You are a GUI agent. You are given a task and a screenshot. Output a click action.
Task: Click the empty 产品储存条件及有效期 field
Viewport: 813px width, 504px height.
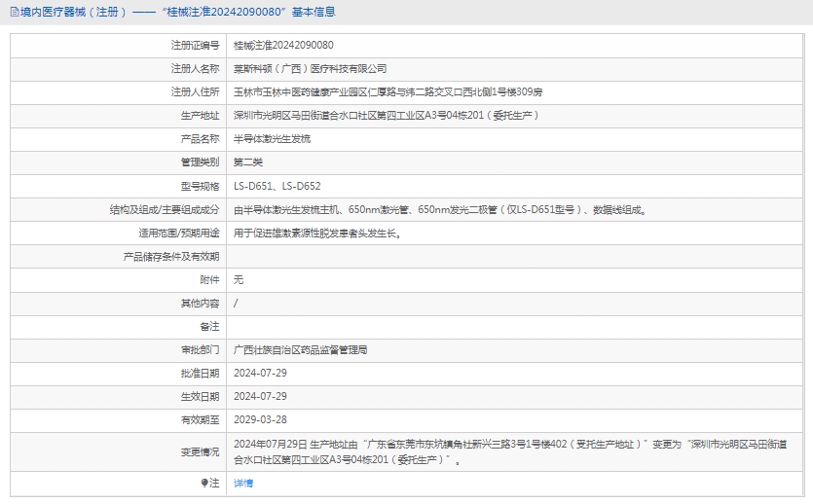pos(514,256)
